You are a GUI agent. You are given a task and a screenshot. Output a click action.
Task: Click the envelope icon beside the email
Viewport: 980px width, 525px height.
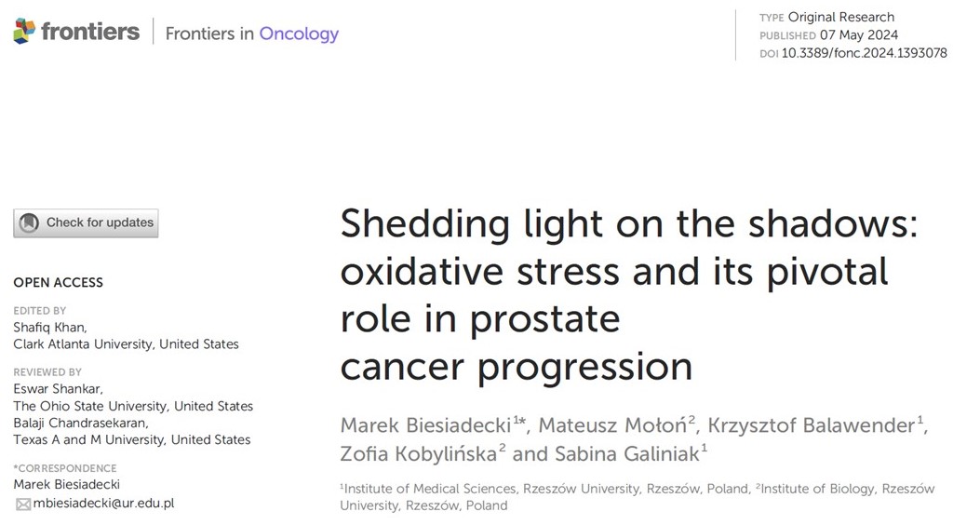point(22,504)
